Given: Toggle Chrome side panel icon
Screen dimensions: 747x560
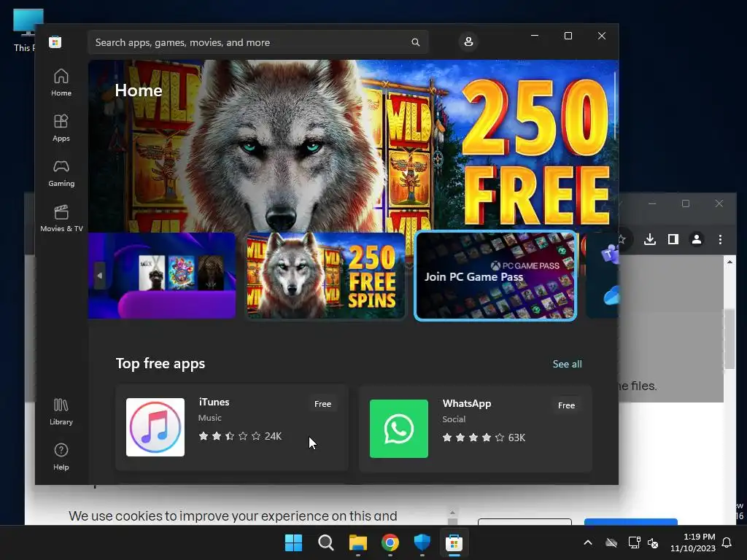Looking at the screenshot, I should coord(673,239).
